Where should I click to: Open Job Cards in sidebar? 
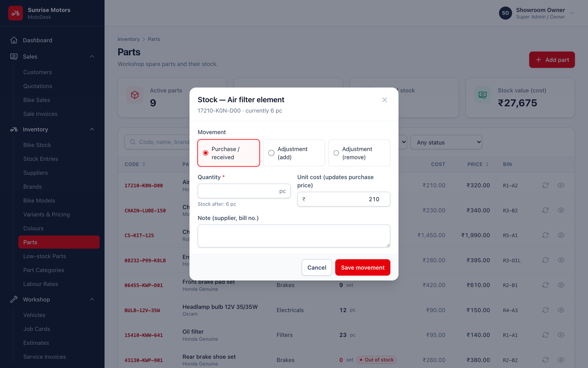point(37,329)
